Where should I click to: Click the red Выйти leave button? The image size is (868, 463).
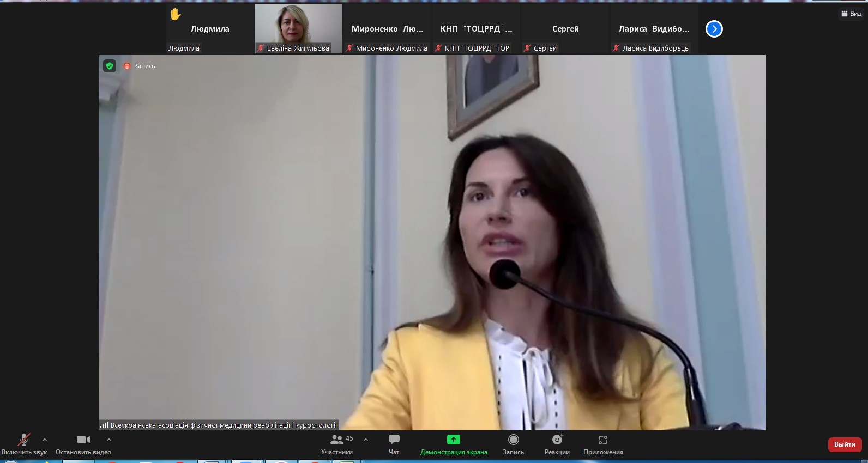tap(844, 444)
